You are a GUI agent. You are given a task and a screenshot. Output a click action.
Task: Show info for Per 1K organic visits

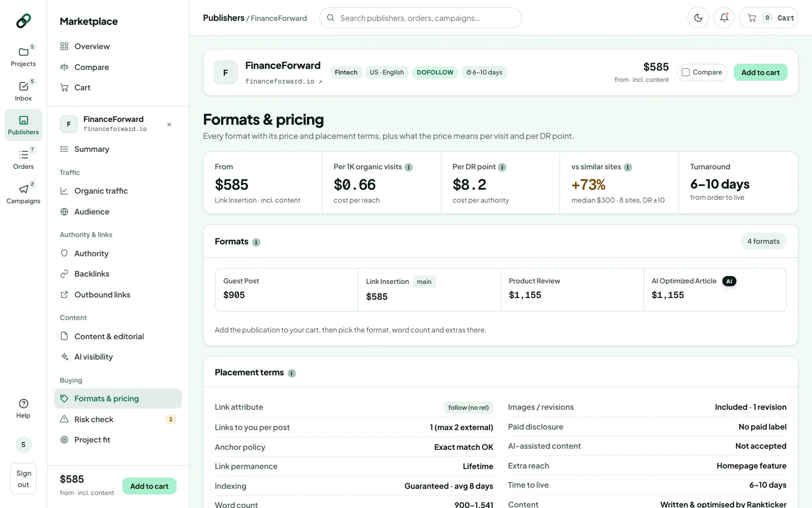point(409,167)
